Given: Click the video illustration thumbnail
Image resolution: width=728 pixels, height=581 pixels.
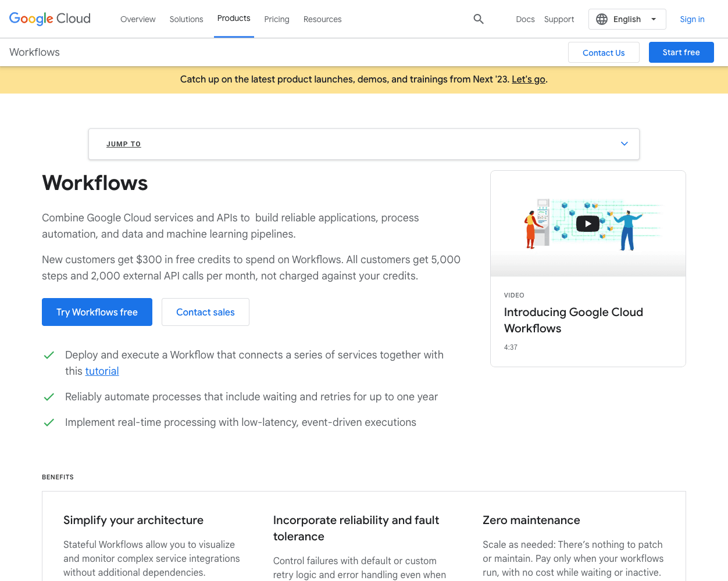Looking at the screenshot, I should click(588, 224).
